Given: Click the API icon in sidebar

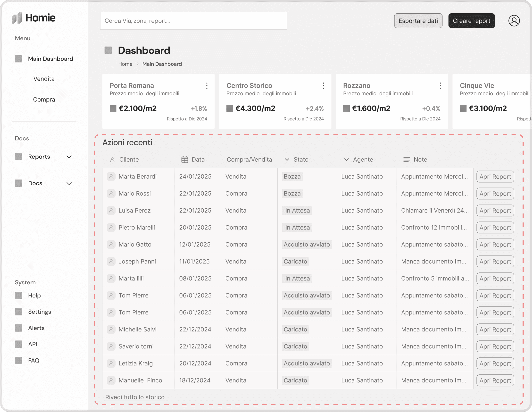Looking at the screenshot, I should (x=18, y=344).
